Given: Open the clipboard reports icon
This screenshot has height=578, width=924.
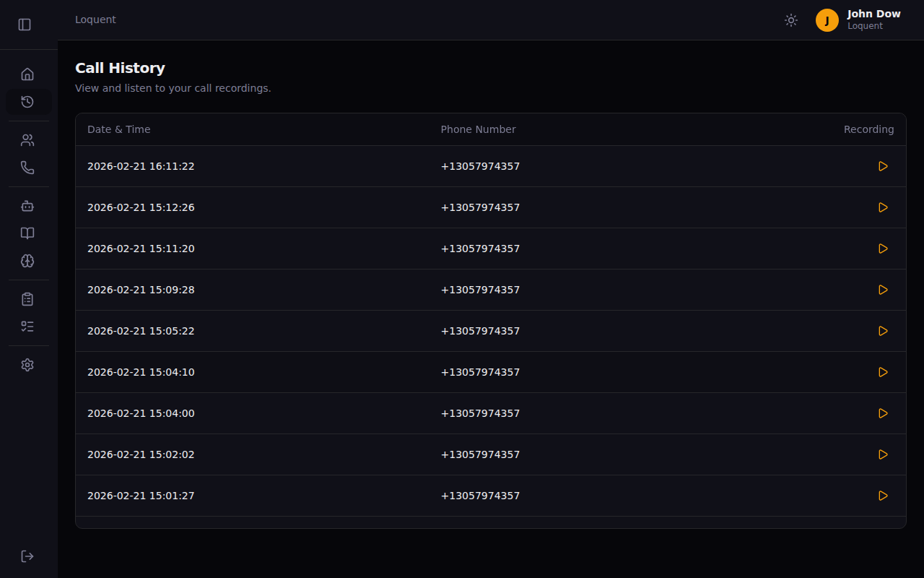Looking at the screenshot, I should coord(27,298).
